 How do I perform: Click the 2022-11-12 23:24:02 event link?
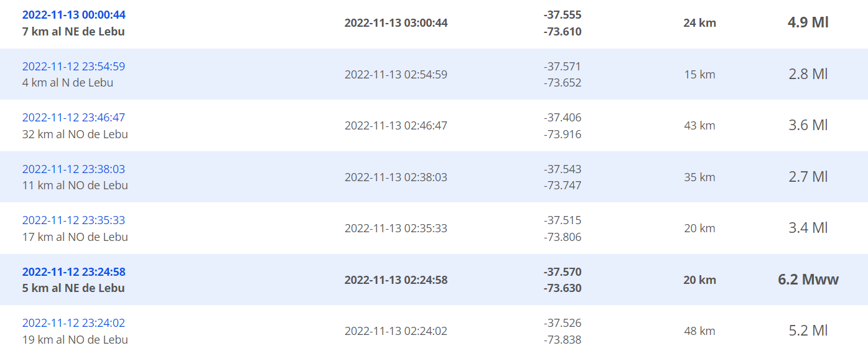[73, 323]
